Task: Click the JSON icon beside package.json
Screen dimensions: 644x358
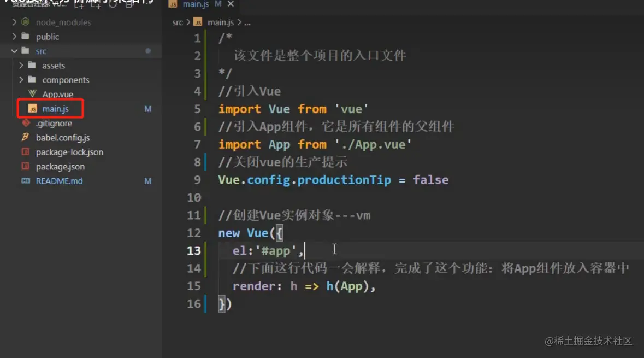Action: (26, 166)
